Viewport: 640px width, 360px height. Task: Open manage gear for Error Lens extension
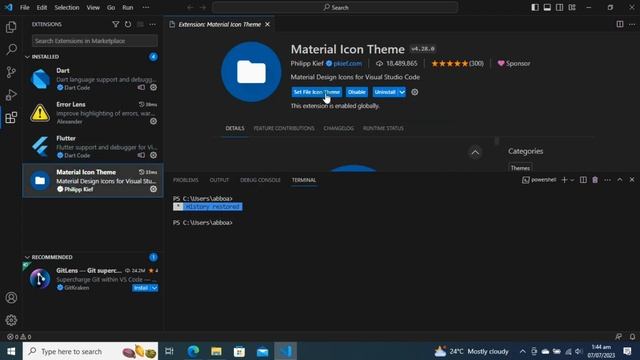[153, 121]
